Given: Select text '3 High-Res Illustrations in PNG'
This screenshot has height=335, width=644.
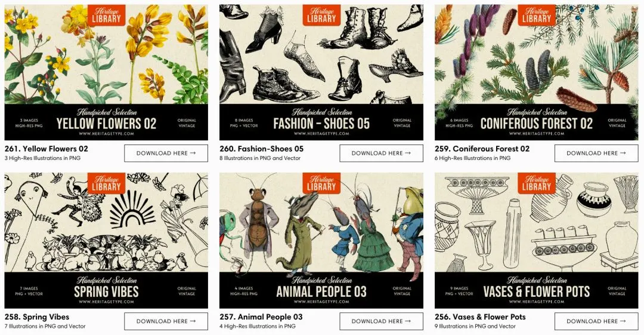Looking at the screenshot, I should 43,158.
